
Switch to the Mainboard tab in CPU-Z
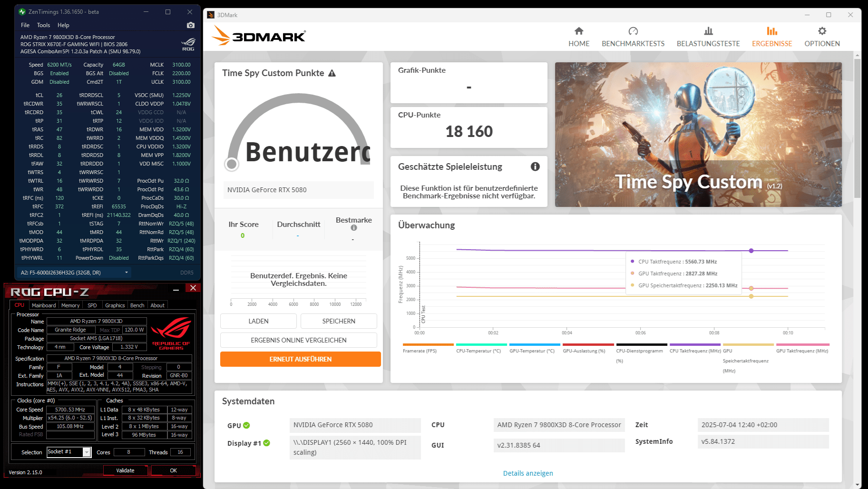click(44, 305)
